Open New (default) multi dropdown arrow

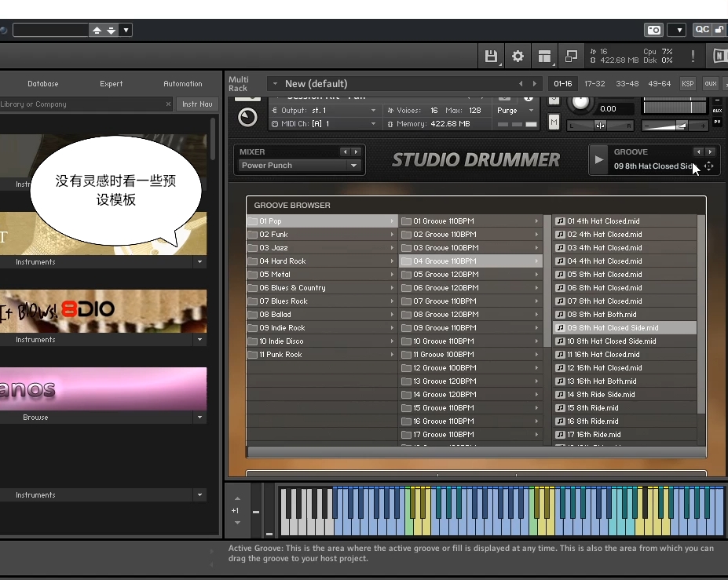275,83
